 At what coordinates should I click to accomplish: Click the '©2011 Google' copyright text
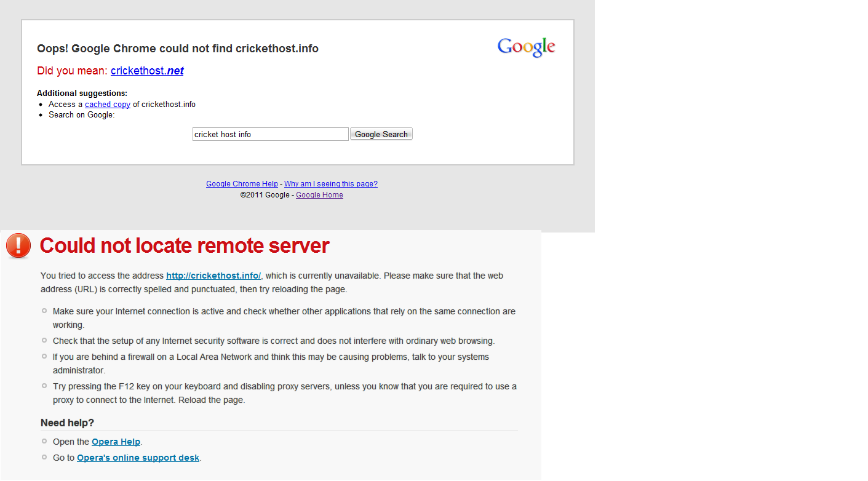click(265, 195)
